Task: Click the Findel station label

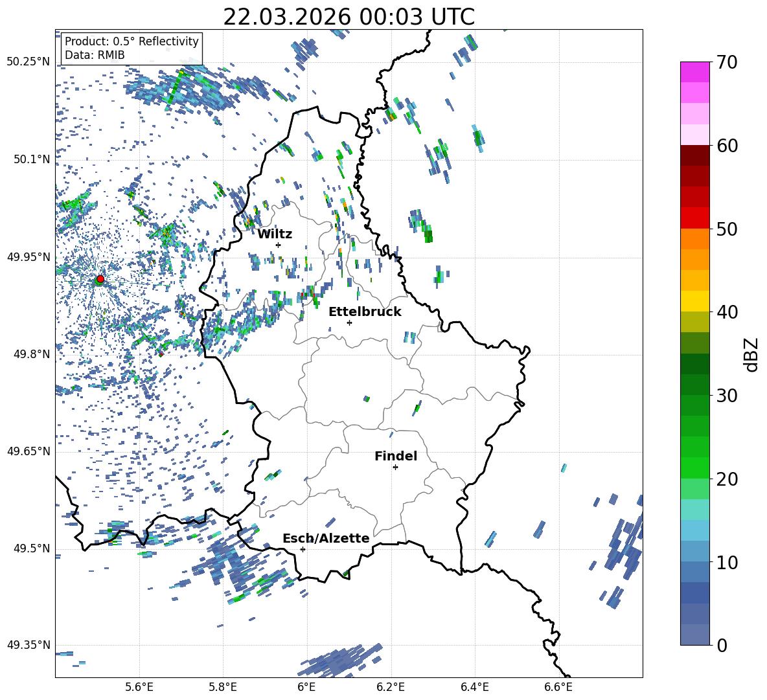Action: [396, 456]
